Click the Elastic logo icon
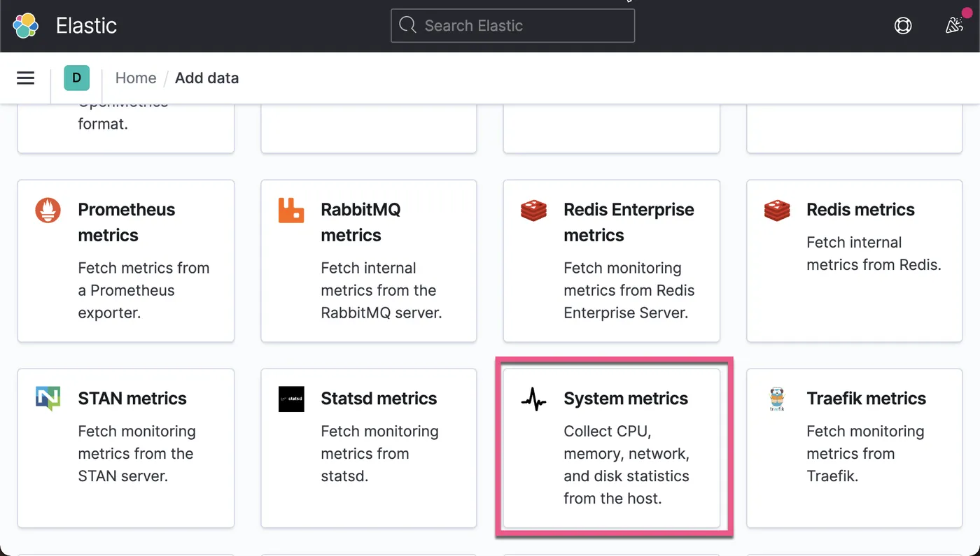 tap(26, 26)
